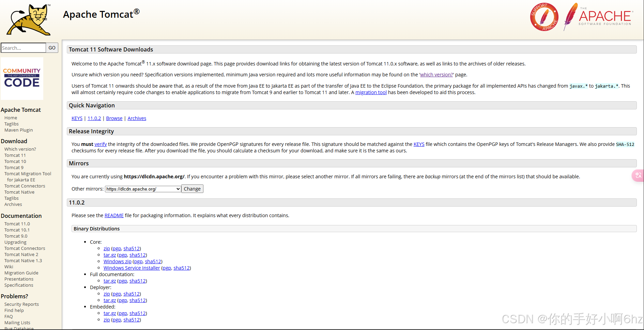Jump to 11.0.2 in Quick Navigation

pyautogui.click(x=94, y=118)
